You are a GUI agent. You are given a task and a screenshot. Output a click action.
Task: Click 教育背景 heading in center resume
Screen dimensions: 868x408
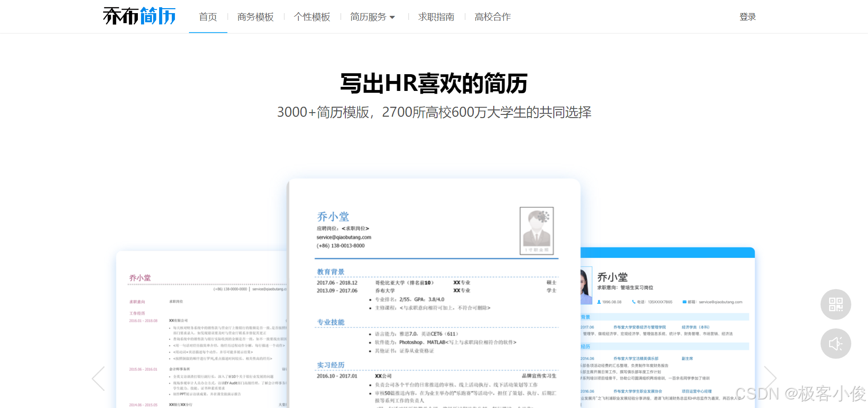pos(330,272)
